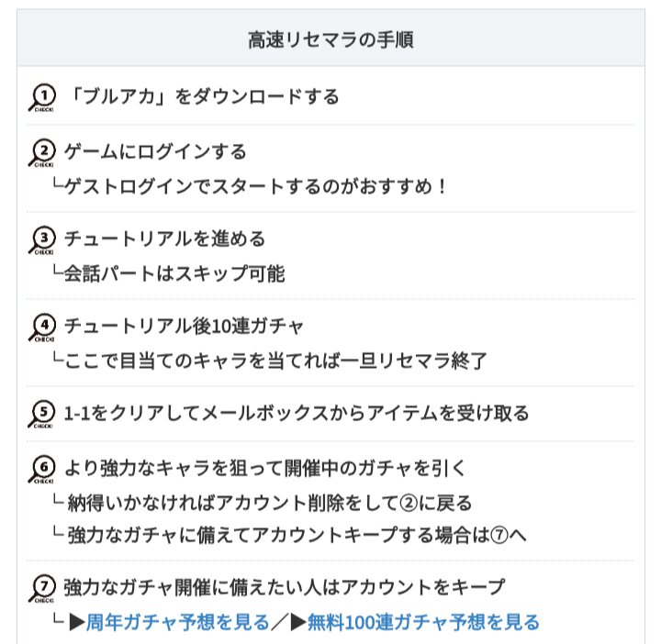Click the step 2 magnifier check icon
The width and height of the screenshot is (661, 644).
click(43, 152)
